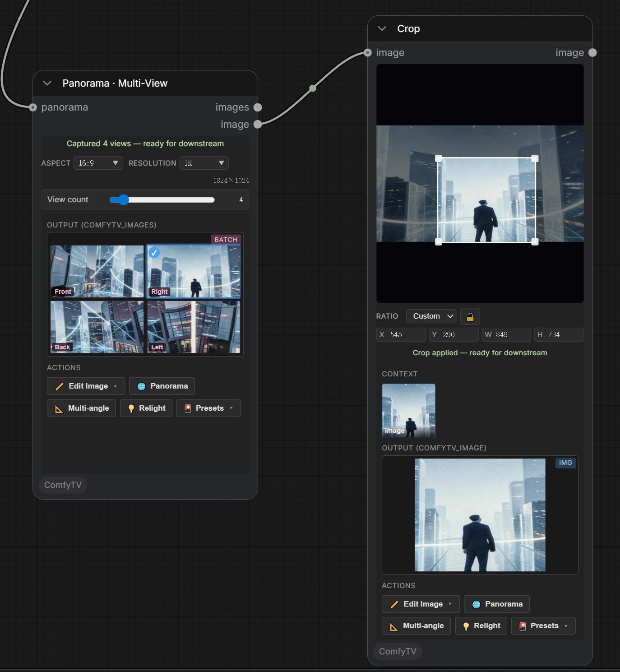Click Edit Image in Multi-View node
This screenshot has height=672, width=620.
coord(86,386)
